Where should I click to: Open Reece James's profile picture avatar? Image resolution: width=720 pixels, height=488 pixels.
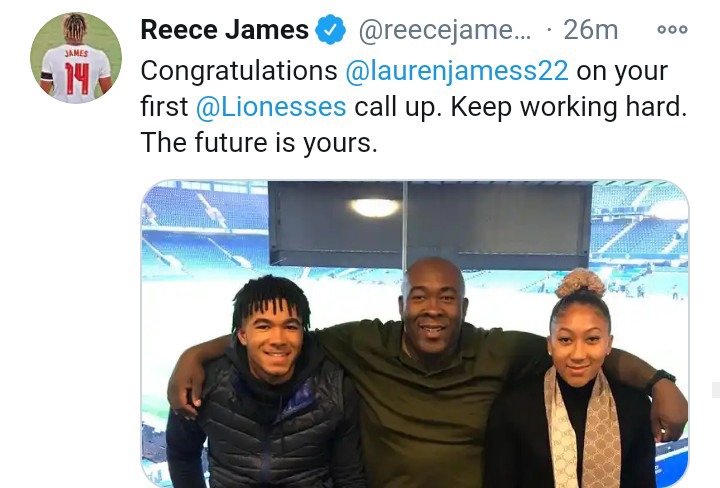tap(76, 58)
